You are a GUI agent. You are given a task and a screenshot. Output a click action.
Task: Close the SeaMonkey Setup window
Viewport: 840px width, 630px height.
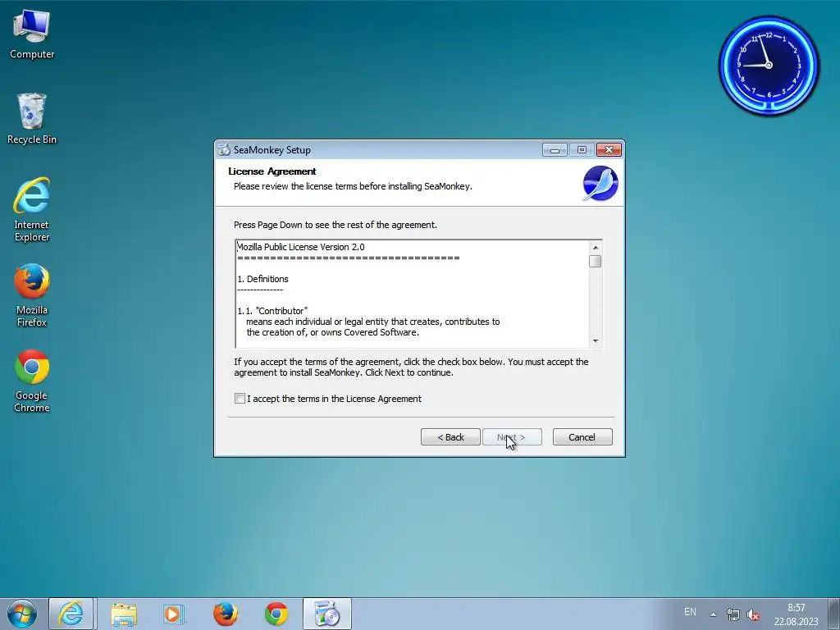tap(609, 150)
